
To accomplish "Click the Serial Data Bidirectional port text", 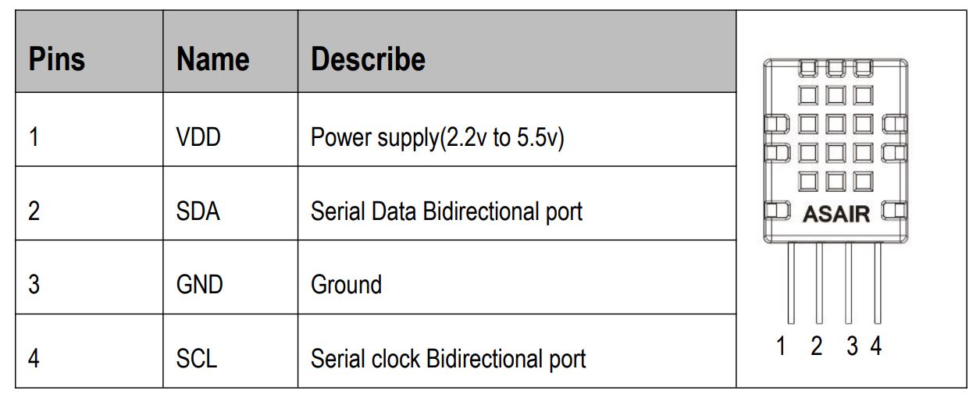I will click(446, 211).
